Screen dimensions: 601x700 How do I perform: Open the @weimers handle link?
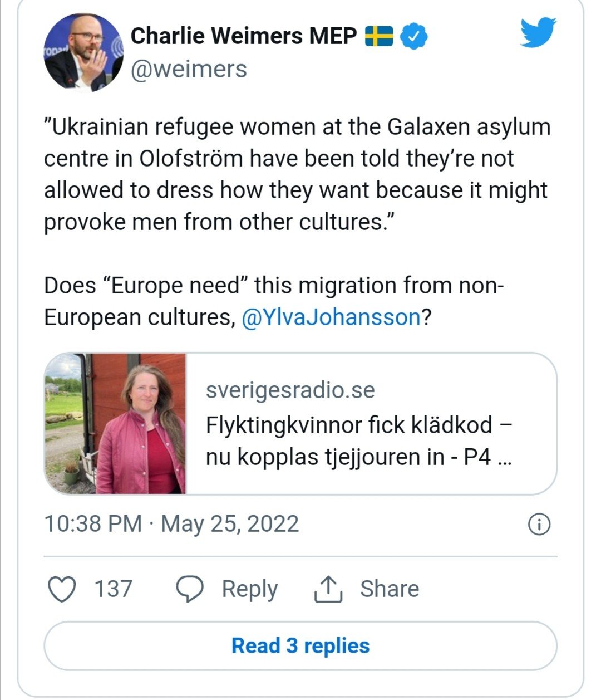point(189,70)
